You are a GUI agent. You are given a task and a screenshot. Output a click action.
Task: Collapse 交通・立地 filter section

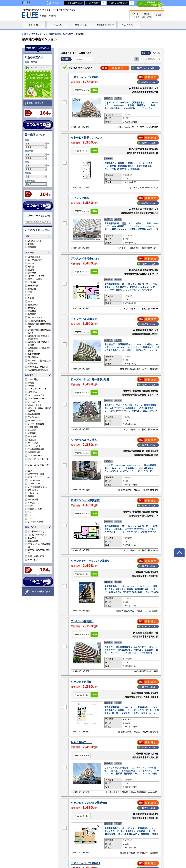coord(38,237)
